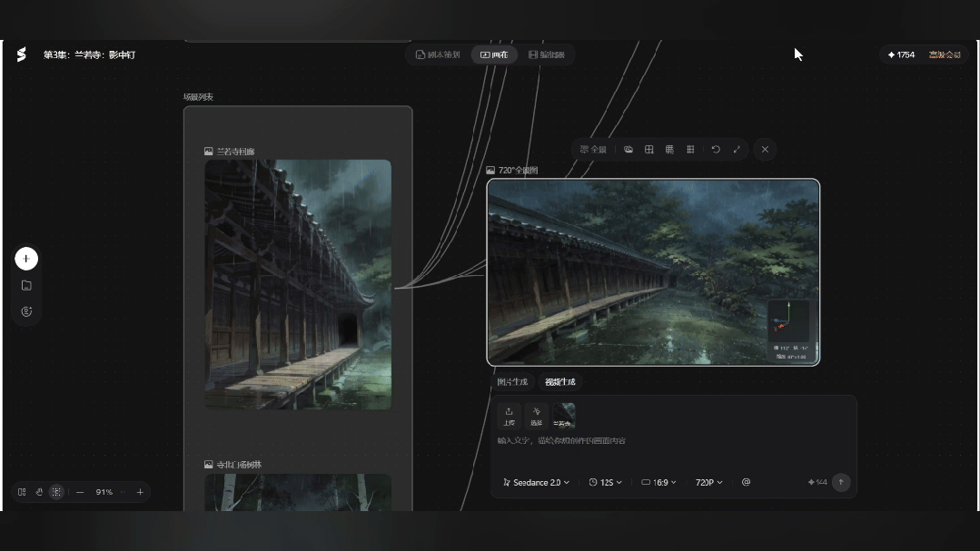Viewport: 980px width, 551px height.
Task: Open the 720P resolution dropdown
Action: [708, 482]
